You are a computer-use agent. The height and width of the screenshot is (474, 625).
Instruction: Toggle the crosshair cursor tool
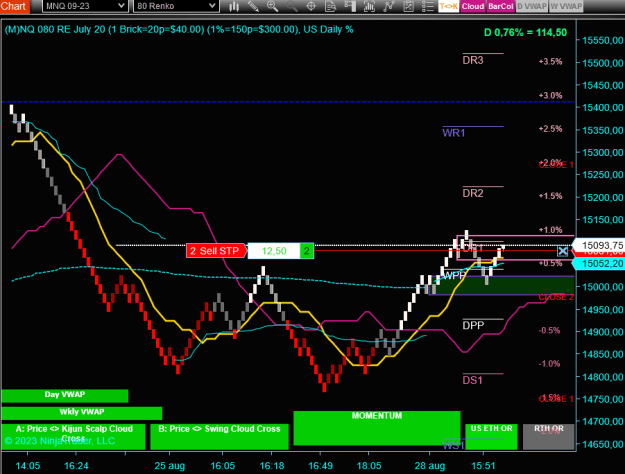pos(311,6)
